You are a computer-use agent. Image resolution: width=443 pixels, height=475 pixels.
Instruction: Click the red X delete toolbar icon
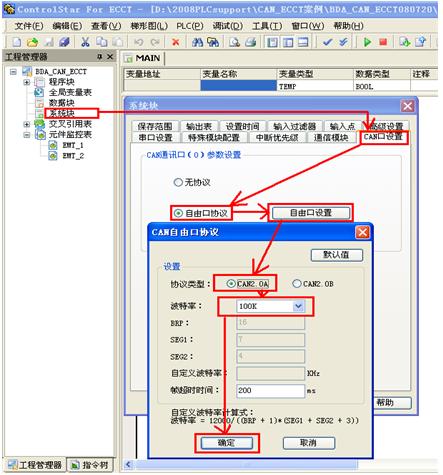(175, 42)
